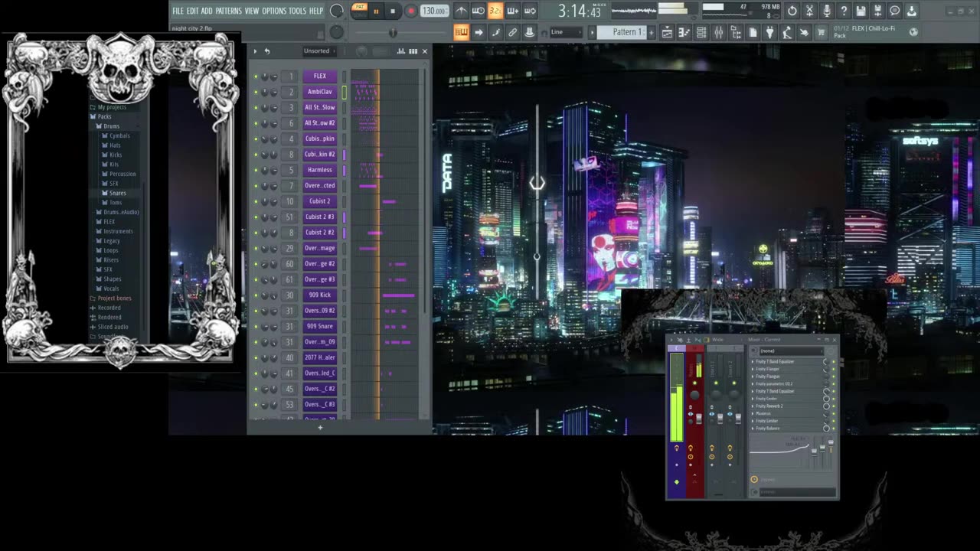Click the plus button beside Pattern 1
This screenshot has height=551, width=980.
[652, 32]
